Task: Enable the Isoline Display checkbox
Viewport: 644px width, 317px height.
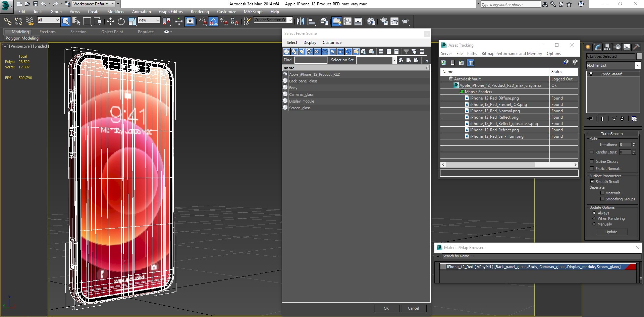Action: tap(592, 162)
